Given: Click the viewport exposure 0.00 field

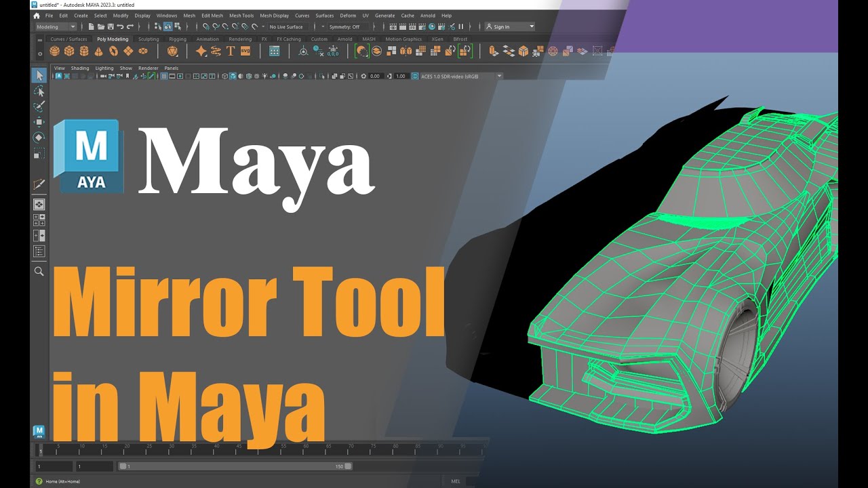Looking at the screenshot, I should pos(375,76).
